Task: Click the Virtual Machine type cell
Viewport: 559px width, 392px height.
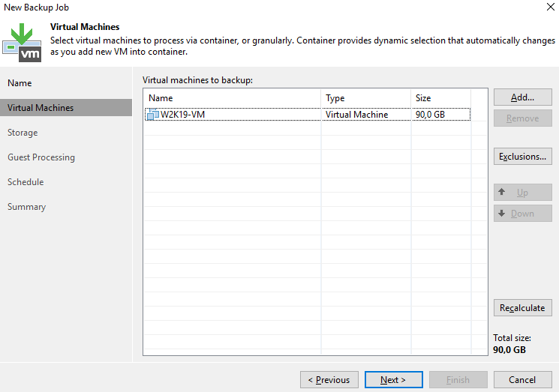Action: [356, 114]
